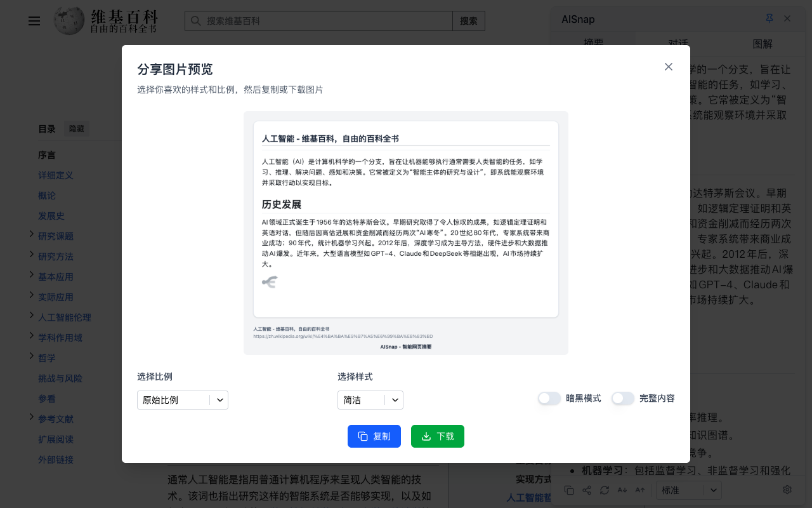This screenshot has width=812, height=508.
Task: Go to 概论 in table of contents
Action: 47,196
